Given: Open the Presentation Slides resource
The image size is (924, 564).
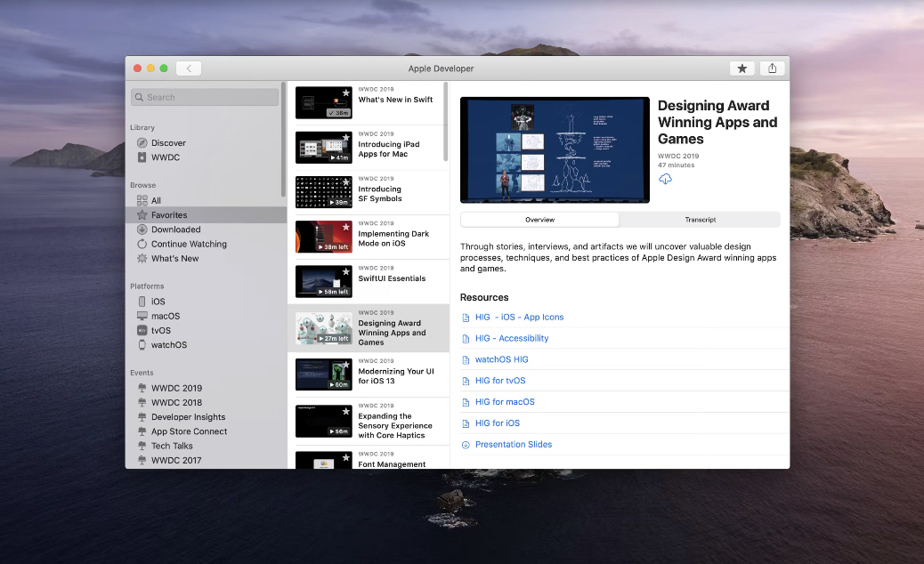Looking at the screenshot, I should pyautogui.click(x=513, y=445).
